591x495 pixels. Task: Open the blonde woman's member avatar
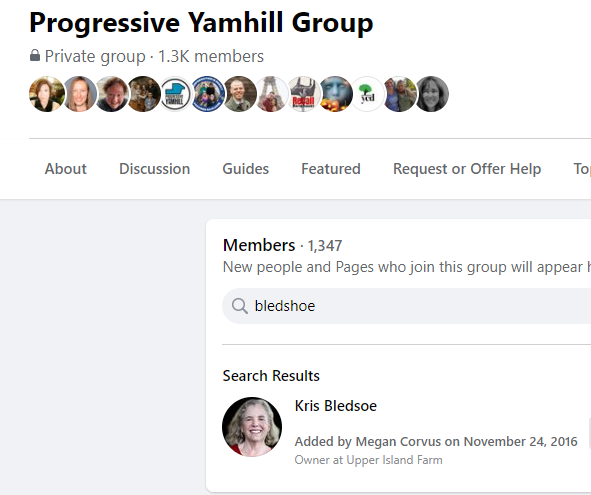80,94
